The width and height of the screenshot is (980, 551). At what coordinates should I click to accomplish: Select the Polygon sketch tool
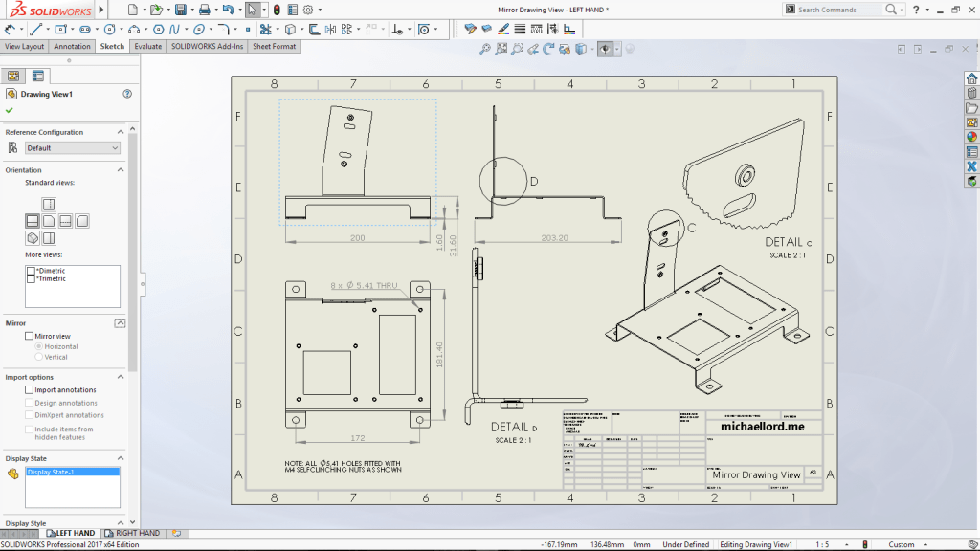[x=159, y=29]
